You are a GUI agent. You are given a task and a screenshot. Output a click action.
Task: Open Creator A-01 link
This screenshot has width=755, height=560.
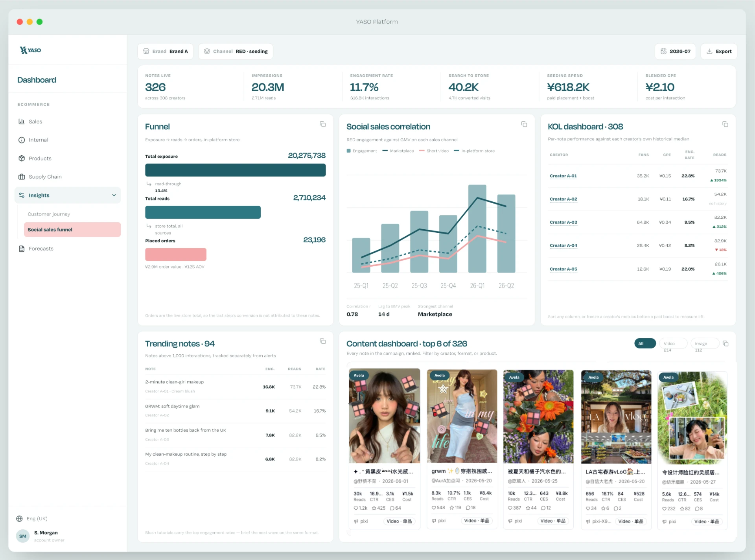click(x=563, y=176)
